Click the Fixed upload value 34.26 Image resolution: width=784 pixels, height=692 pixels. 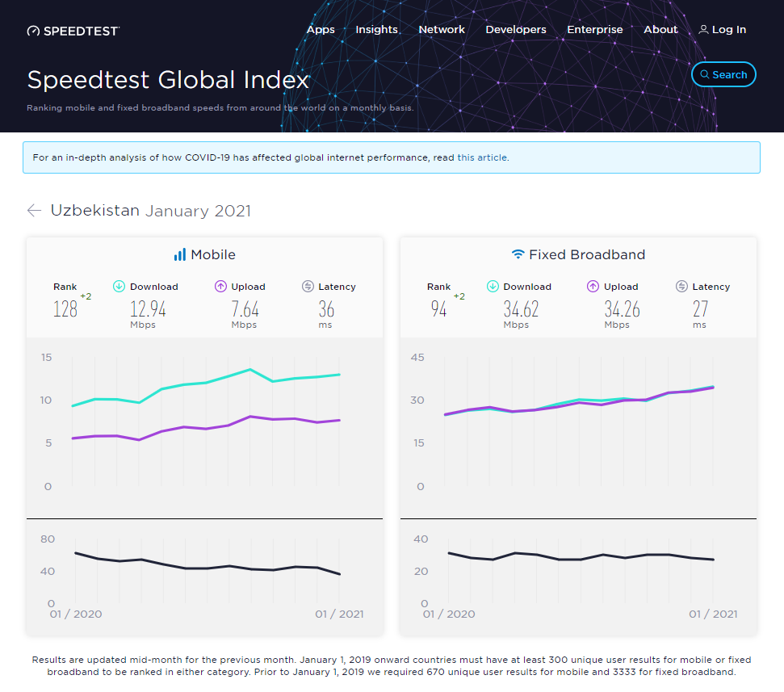click(x=622, y=309)
